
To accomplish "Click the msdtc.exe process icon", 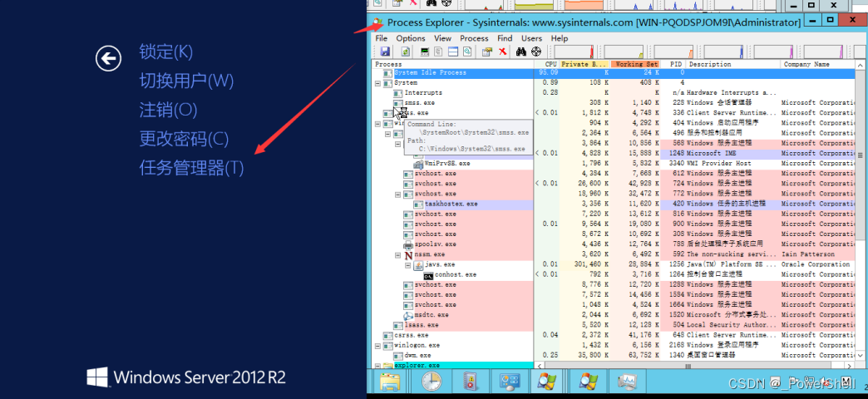I will click(x=408, y=315).
